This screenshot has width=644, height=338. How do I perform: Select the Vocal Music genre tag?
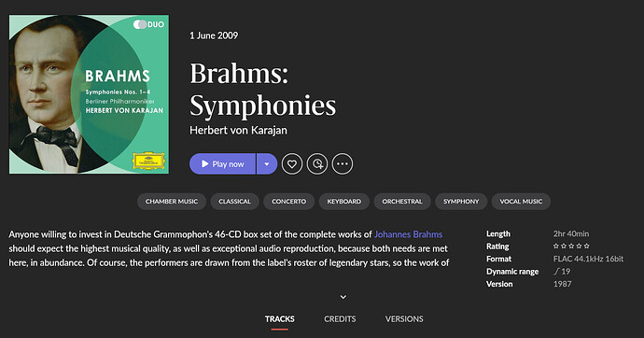coord(521,202)
